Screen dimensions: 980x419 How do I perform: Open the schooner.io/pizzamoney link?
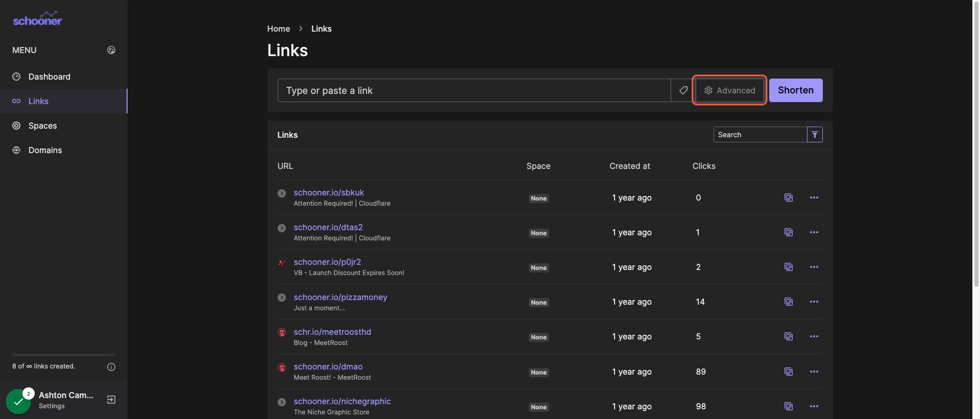tap(340, 297)
